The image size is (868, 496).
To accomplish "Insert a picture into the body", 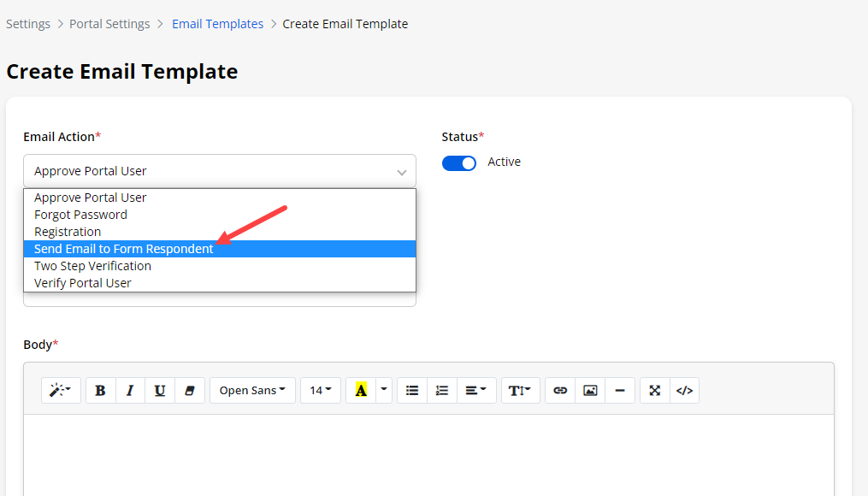I will coord(590,390).
